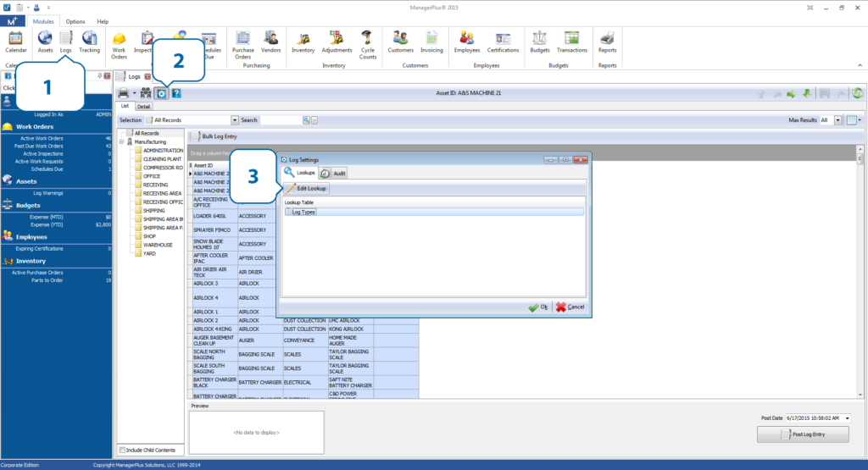Select the All Records tree item
This screenshot has width=868, height=470.
146,133
